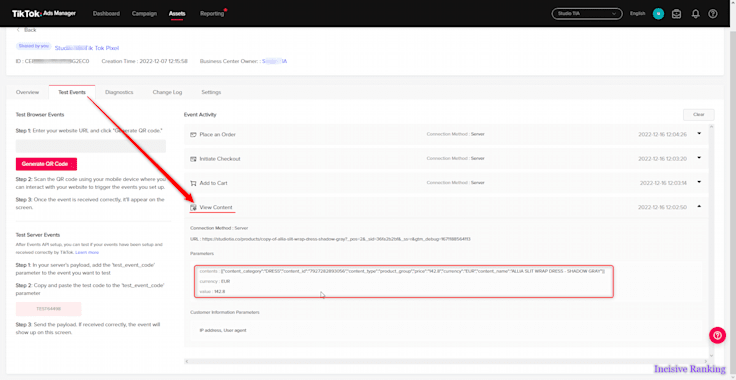Screen dimensions: 736x380
Task: Click the Back arrow icon
Action: 18,30
